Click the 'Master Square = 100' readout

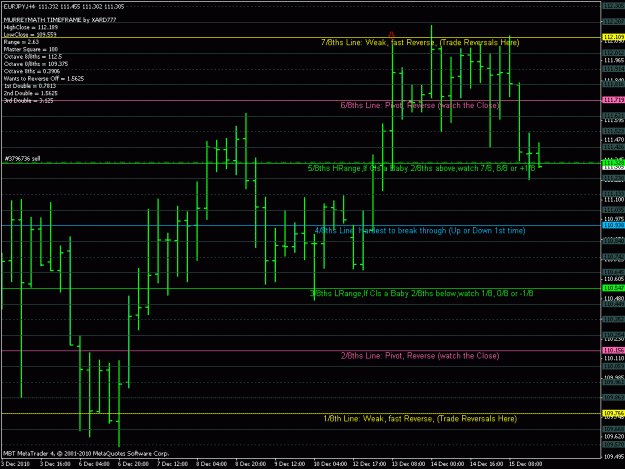pyautogui.click(x=31, y=49)
